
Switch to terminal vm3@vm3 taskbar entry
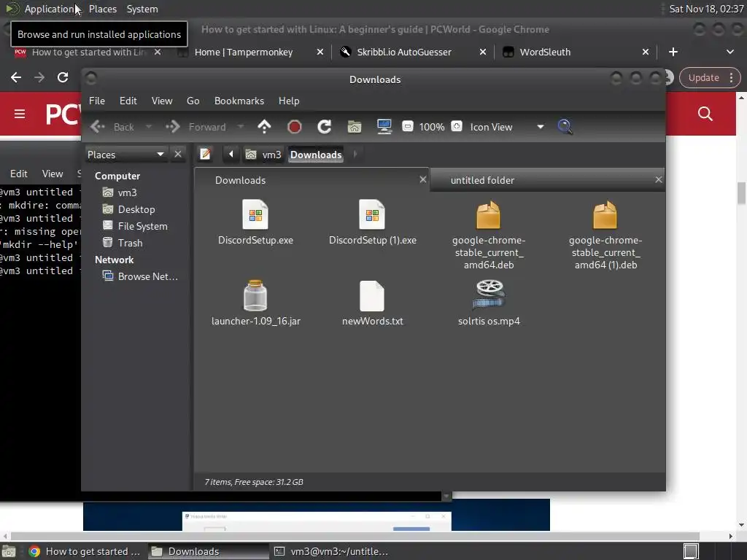(x=332, y=551)
